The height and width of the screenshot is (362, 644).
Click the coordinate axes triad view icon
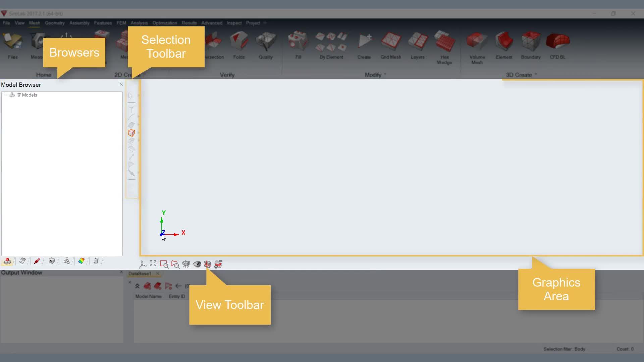143,264
